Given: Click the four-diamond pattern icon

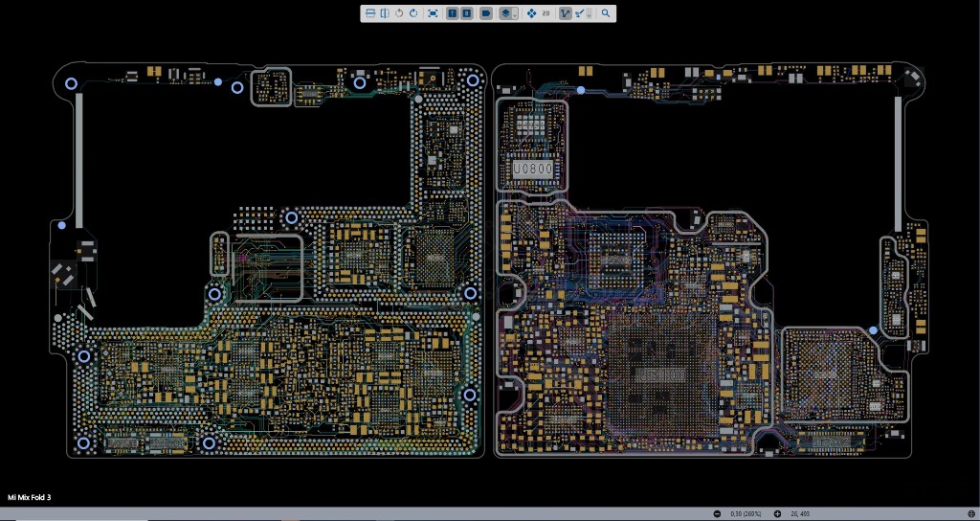Looking at the screenshot, I should 532,13.
